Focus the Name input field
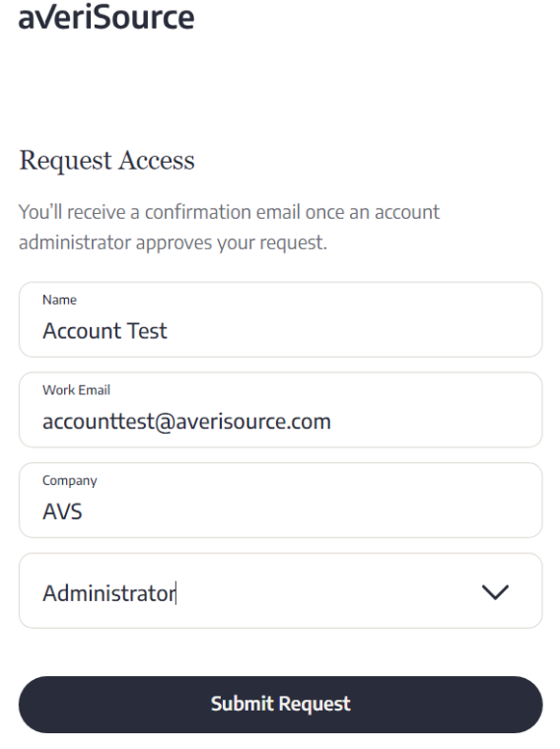The height and width of the screenshot is (749, 560). [x=280, y=319]
